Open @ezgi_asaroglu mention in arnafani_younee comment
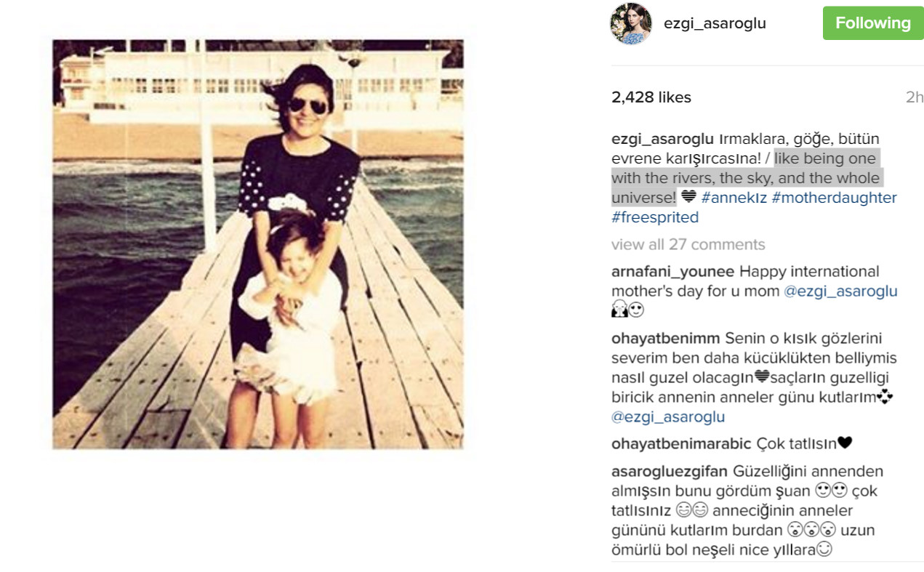 [x=840, y=291]
